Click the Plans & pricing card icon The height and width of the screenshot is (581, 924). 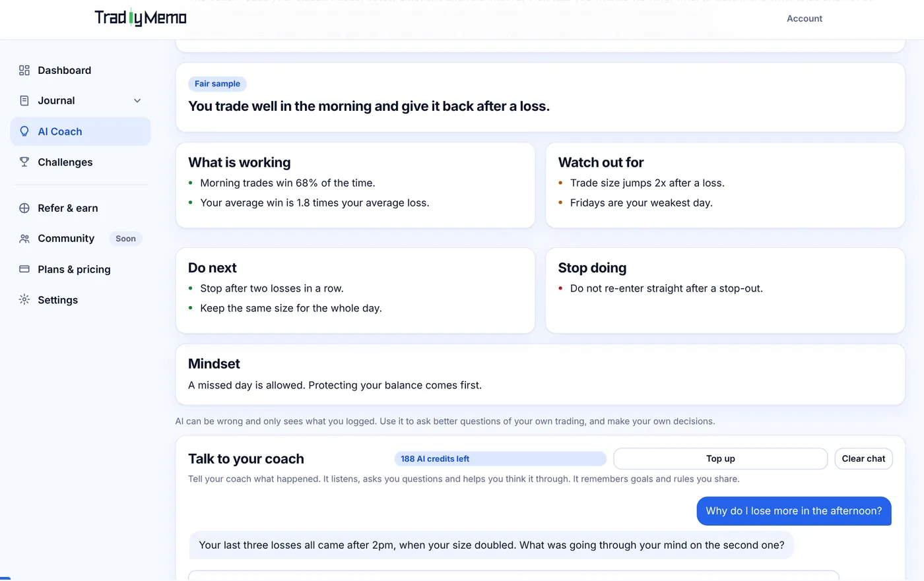(x=24, y=269)
